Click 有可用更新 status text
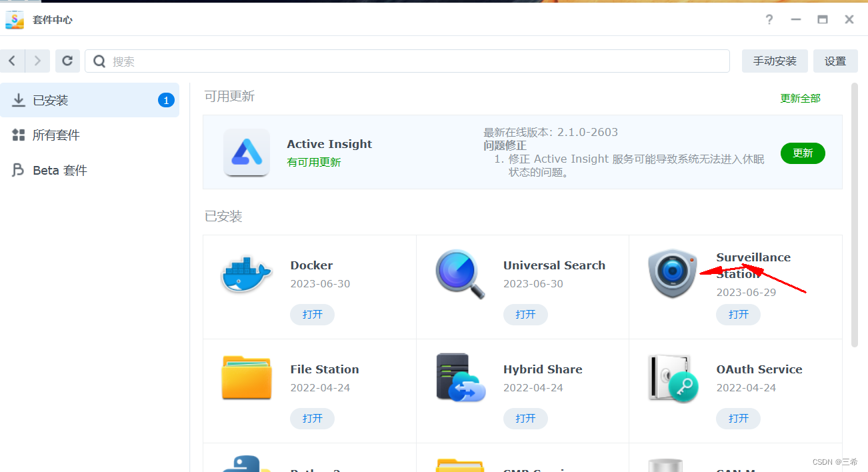The image size is (868, 472). click(314, 162)
